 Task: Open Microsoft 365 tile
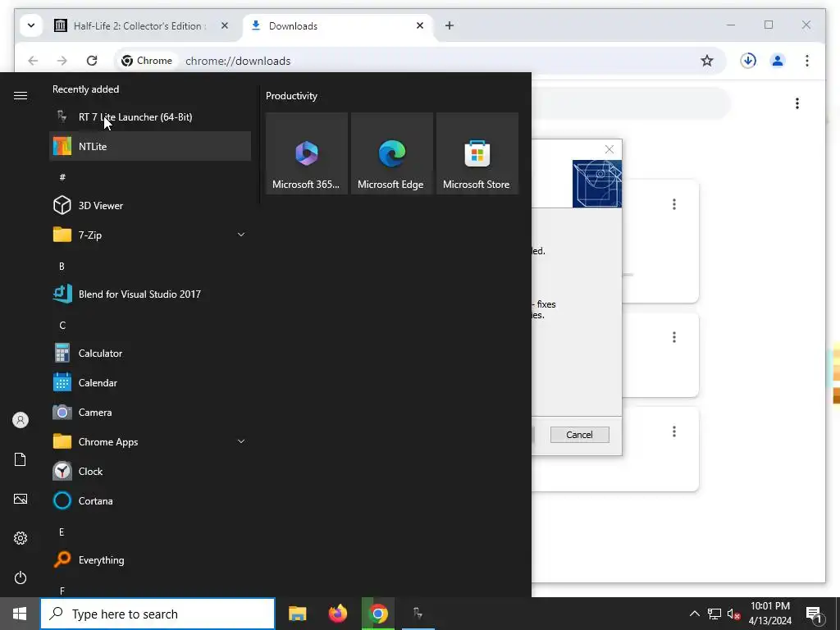[x=307, y=153]
